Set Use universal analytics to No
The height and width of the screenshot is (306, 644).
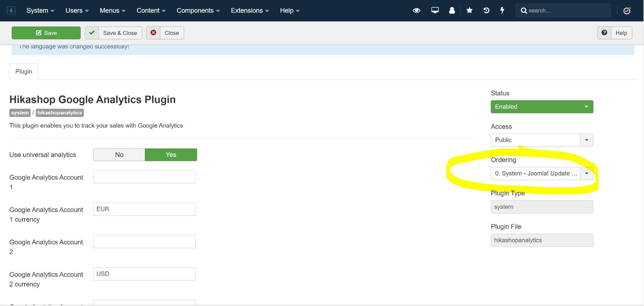point(119,155)
